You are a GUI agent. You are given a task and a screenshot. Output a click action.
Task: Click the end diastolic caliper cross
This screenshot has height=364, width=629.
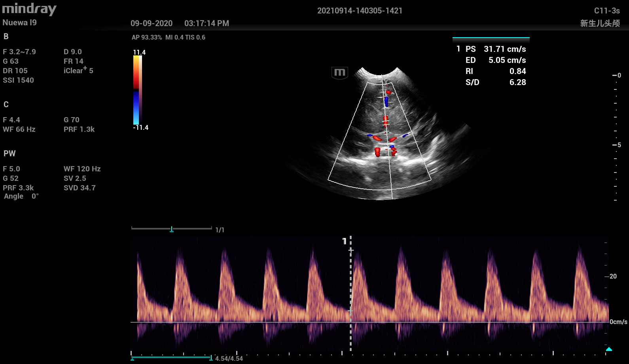[350, 311]
